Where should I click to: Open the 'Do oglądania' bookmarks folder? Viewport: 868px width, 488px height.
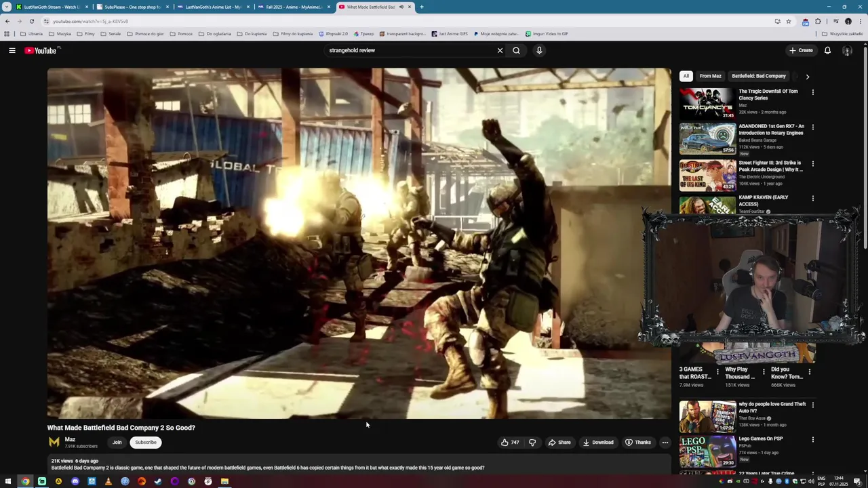[215, 34]
